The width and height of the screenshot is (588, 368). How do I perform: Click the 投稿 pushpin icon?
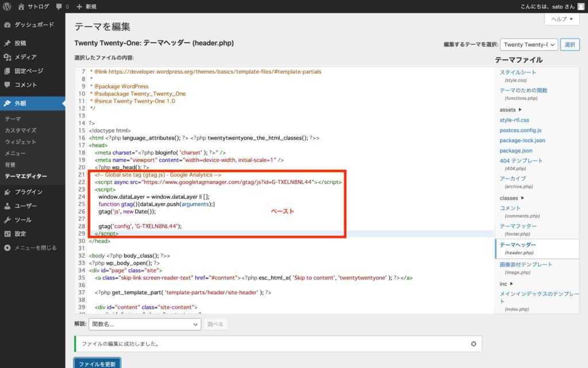(7, 43)
